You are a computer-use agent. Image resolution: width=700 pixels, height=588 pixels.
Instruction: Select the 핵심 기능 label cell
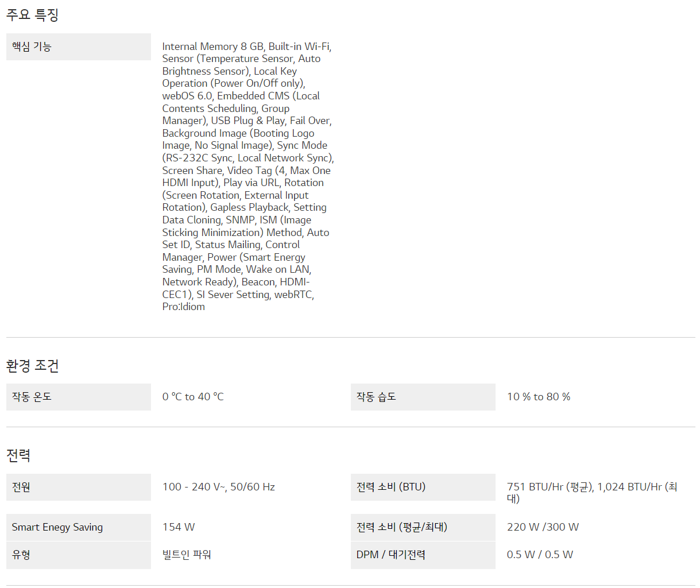(x=78, y=47)
